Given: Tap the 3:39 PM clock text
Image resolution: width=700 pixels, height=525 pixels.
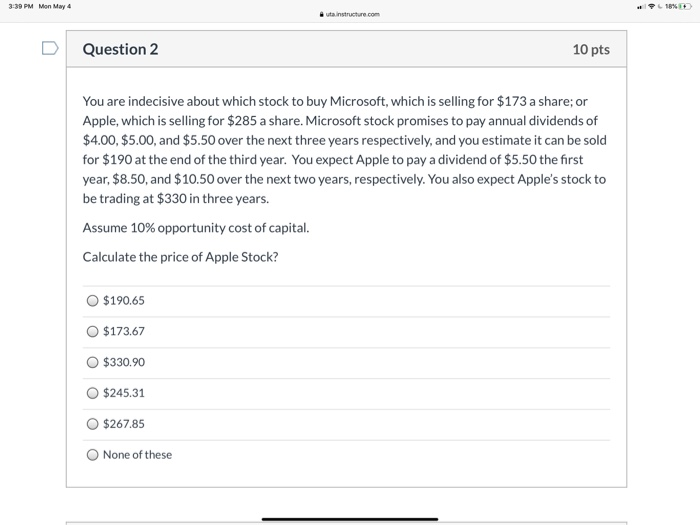Looking at the screenshot, I should click(x=21, y=6).
